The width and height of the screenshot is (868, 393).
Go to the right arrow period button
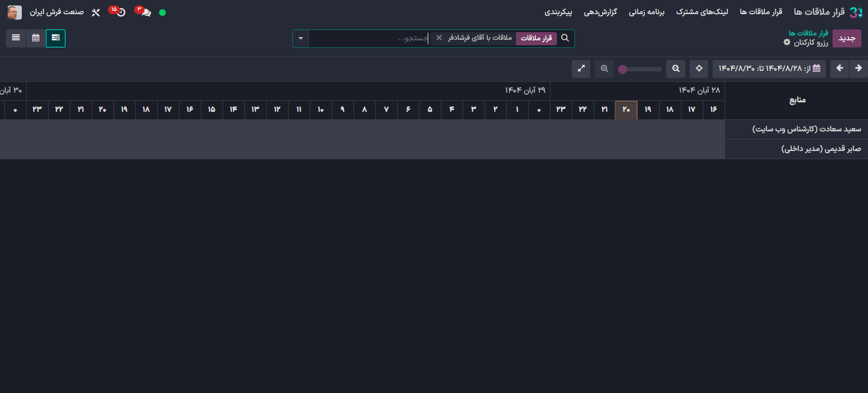coord(858,69)
